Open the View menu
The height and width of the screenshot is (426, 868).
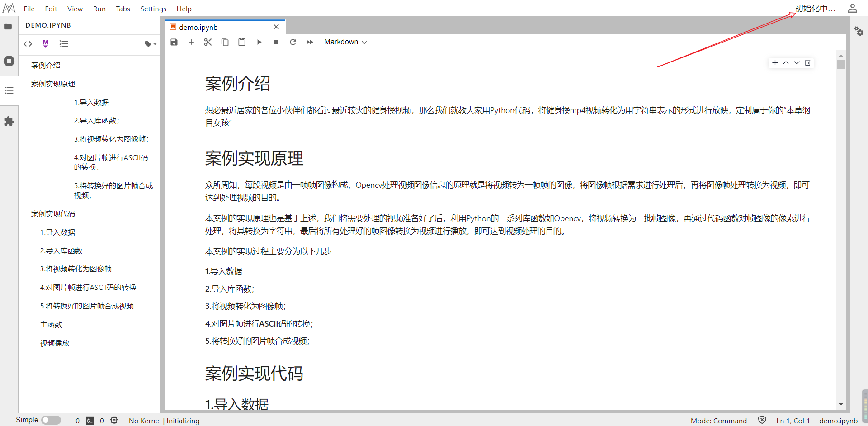75,9
